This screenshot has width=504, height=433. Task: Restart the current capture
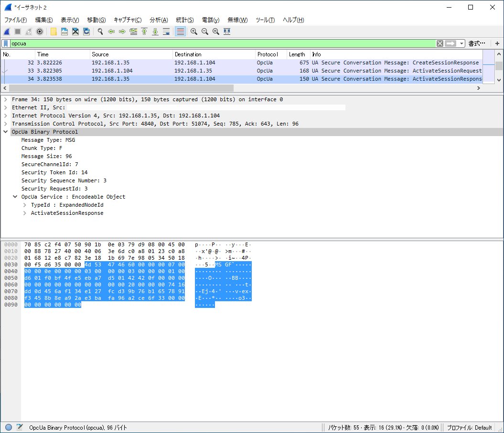tap(29, 32)
